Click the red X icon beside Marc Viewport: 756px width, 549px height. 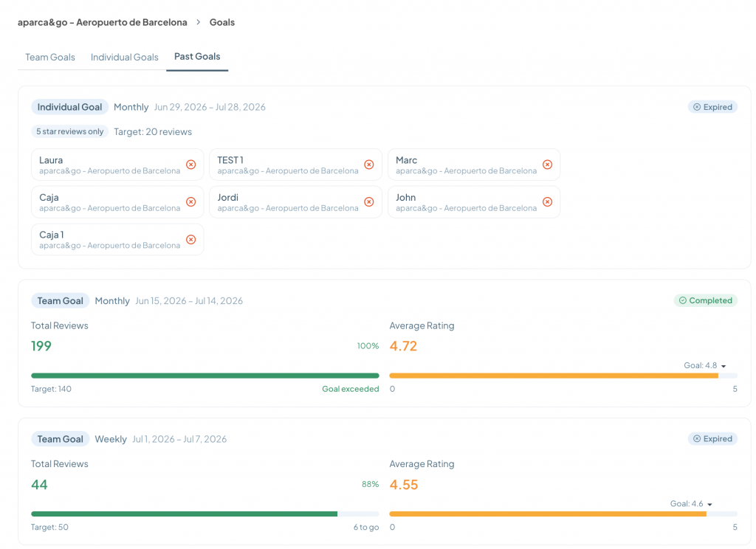click(x=547, y=165)
